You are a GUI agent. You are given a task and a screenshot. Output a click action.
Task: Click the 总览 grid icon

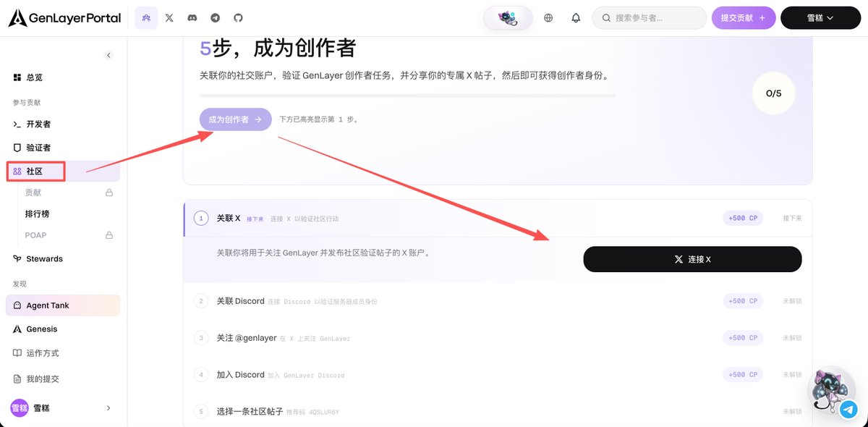[17, 77]
